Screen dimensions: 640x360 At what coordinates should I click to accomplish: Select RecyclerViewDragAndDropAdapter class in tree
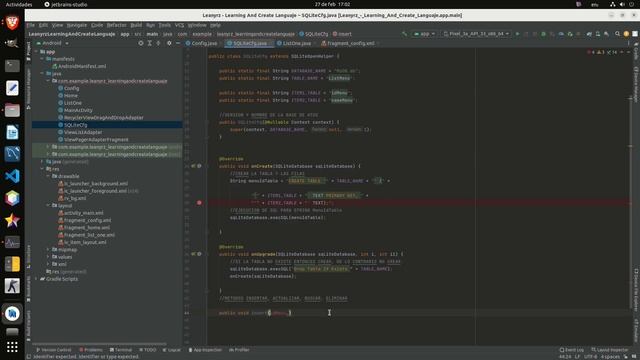coord(104,118)
